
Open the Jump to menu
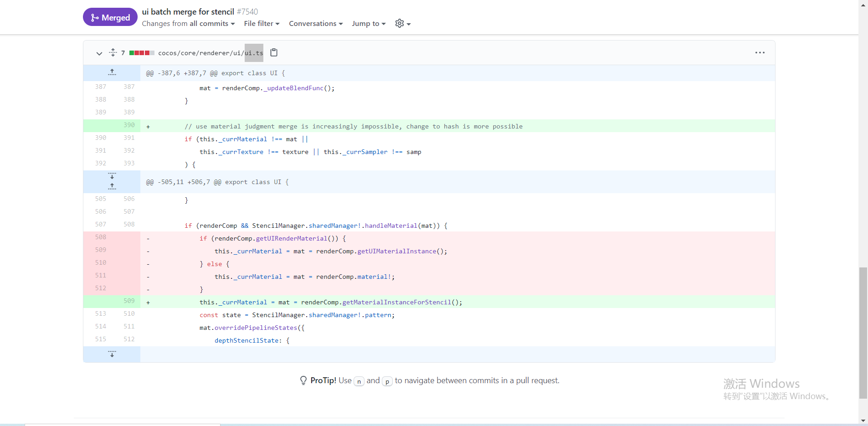[x=369, y=24]
